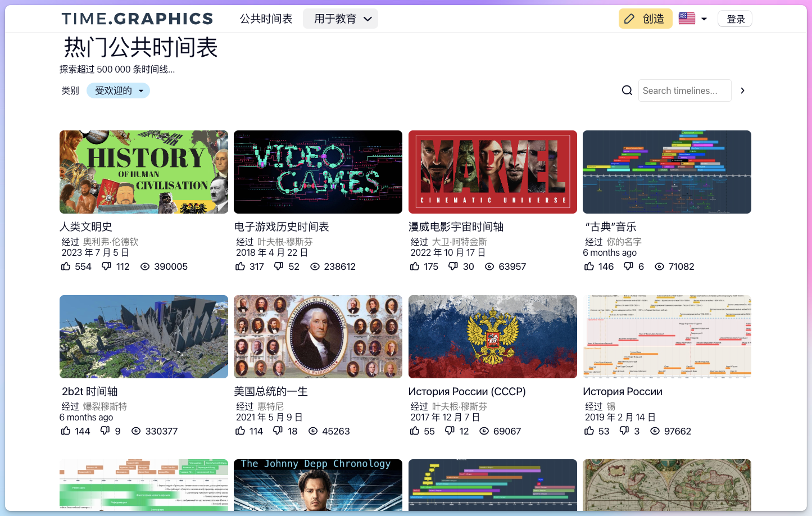Dislike the Marvel timeline (30)
The image size is (812, 516).
(x=453, y=266)
